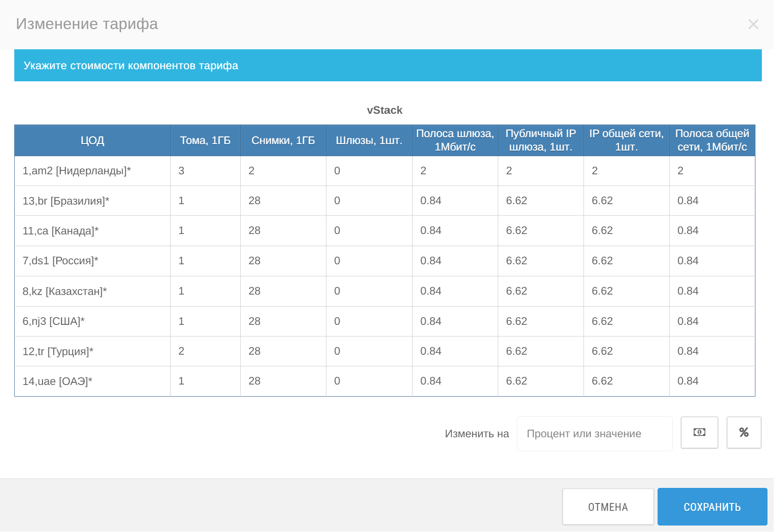The image size is (774, 532).
Task: Edit Полоса общей сети 0.84 for США
Action: [712, 321]
